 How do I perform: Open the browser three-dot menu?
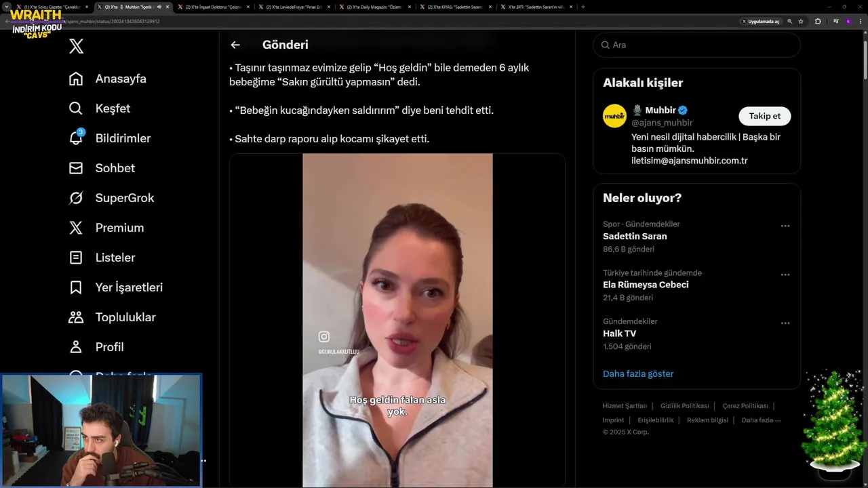(x=860, y=21)
